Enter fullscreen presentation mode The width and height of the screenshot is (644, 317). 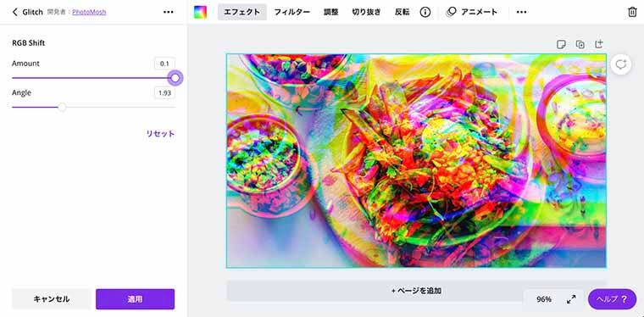571,299
